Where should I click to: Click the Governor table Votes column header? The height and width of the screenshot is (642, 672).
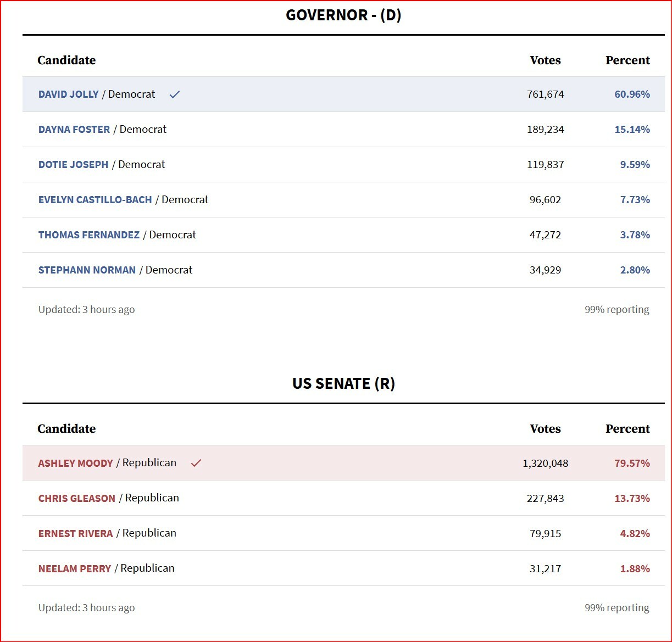click(x=545, y=60)
